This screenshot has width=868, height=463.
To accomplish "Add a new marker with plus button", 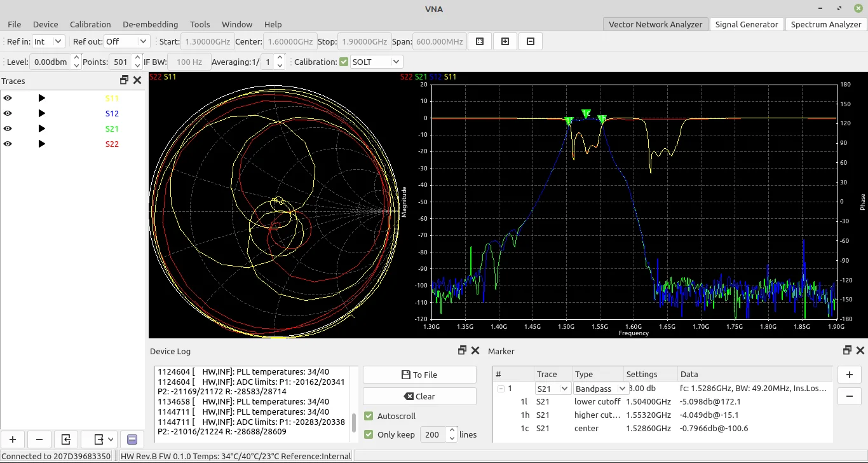I will 849,374.
